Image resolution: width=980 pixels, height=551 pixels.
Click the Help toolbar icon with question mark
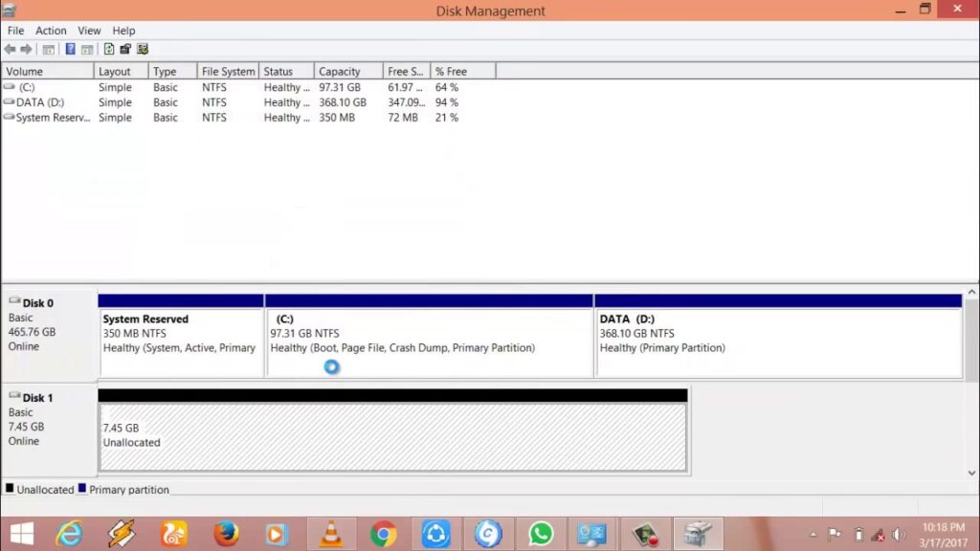tap(70, 50)
